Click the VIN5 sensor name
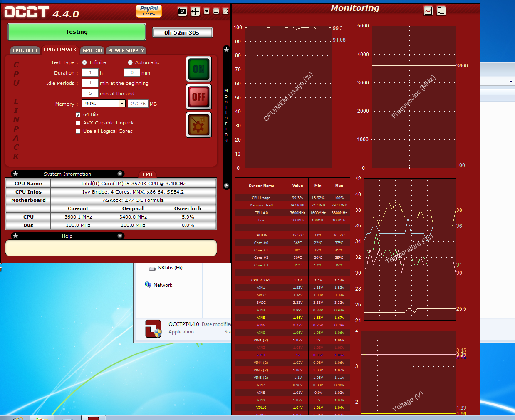The width and height of the screenshot is (515, 420). tap(261, 318)
